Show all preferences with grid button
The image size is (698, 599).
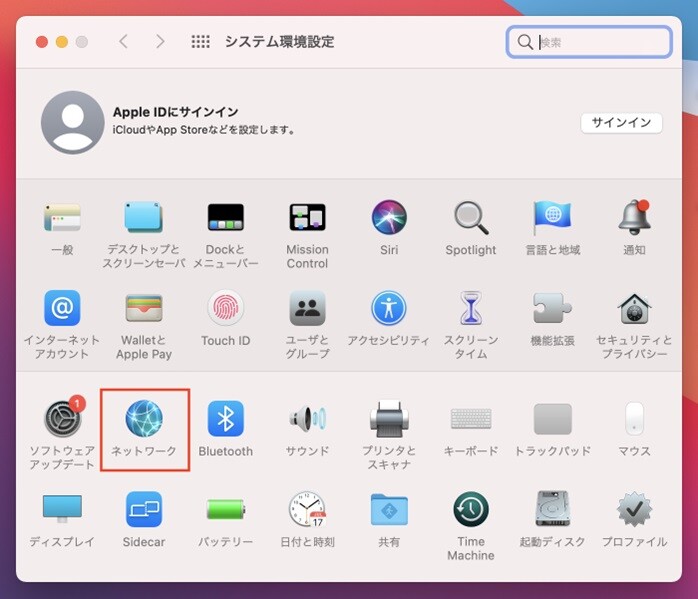[200, 42]
